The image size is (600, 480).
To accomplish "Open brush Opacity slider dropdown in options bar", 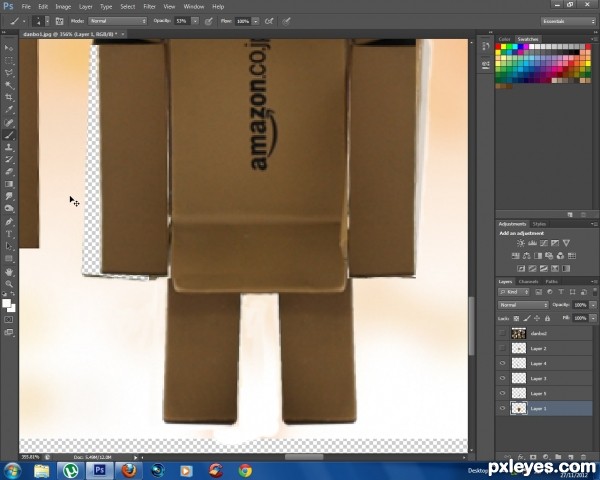I will click(195, 21).
